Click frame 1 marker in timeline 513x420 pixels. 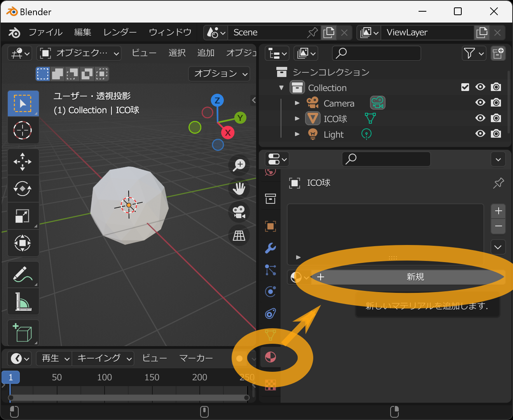coord(10,377)
